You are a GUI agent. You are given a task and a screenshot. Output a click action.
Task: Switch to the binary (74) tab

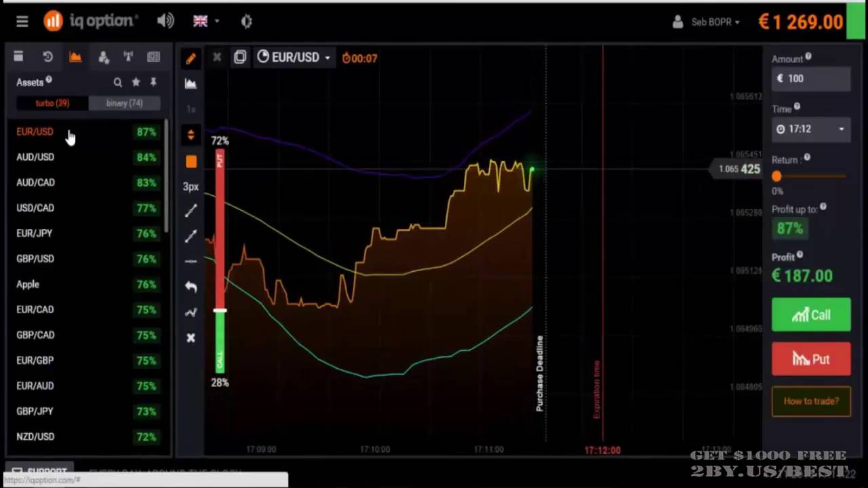pos(124,103)
